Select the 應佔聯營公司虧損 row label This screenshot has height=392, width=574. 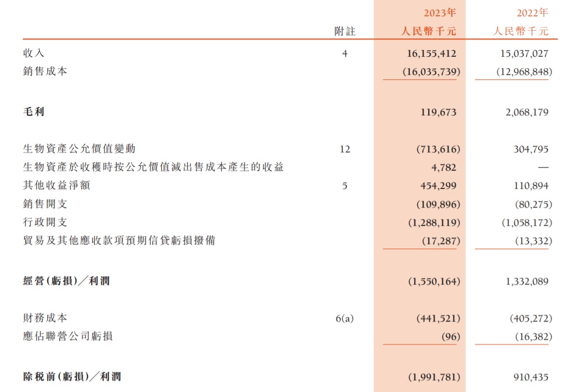point(68,336)
